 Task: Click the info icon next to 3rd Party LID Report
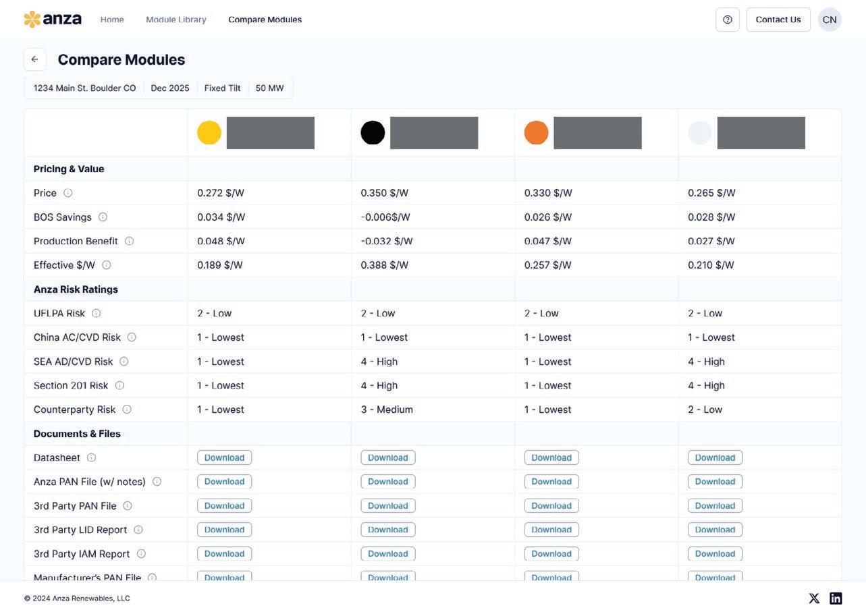pos(138,530)
